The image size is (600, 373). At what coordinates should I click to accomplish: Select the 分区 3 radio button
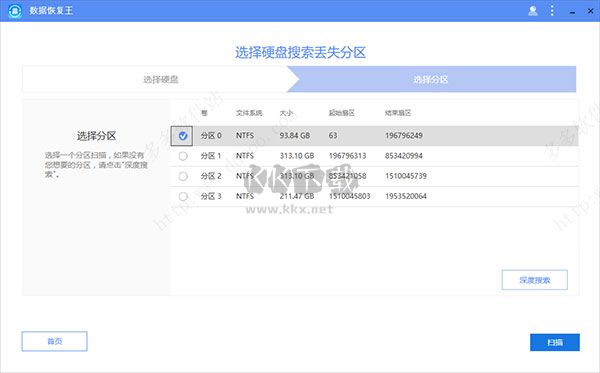click(183, 196)
